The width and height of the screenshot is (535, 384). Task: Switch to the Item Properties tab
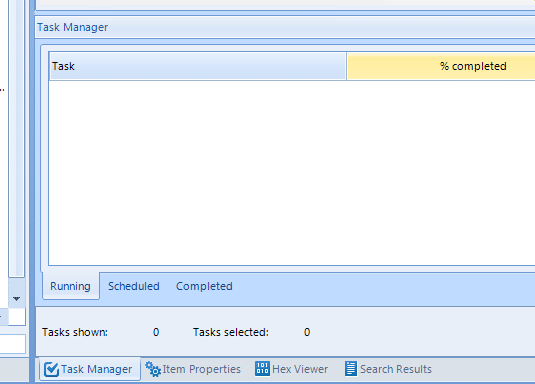click(193, 369)
